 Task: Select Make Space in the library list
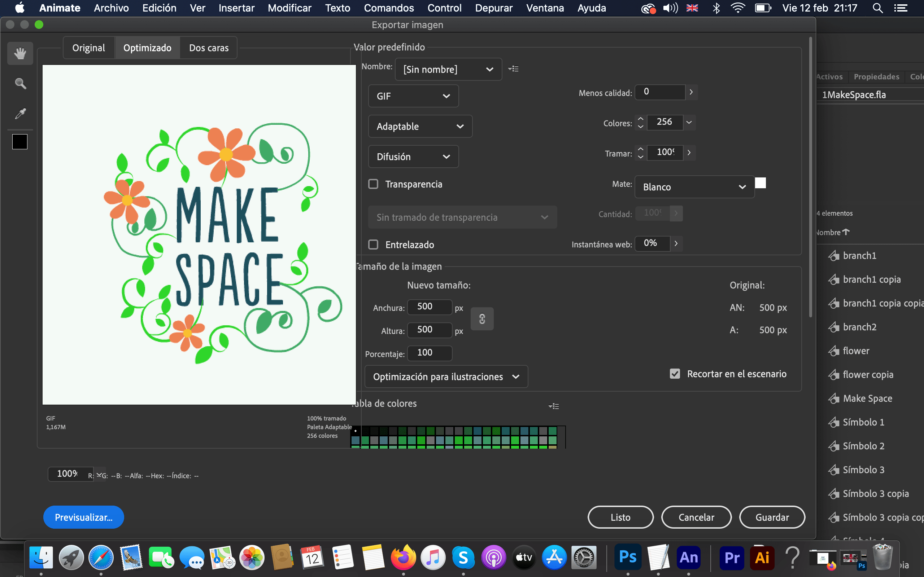pyautogui.click(x=867, y=398)
